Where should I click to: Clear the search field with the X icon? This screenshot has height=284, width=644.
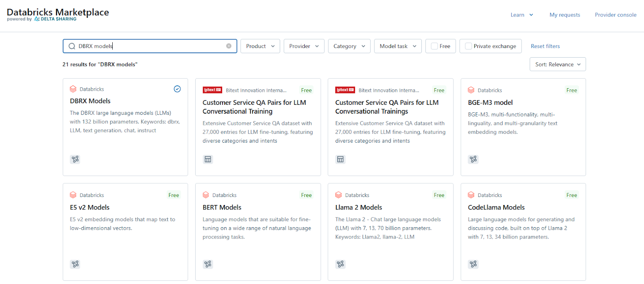tap(229, 46)
